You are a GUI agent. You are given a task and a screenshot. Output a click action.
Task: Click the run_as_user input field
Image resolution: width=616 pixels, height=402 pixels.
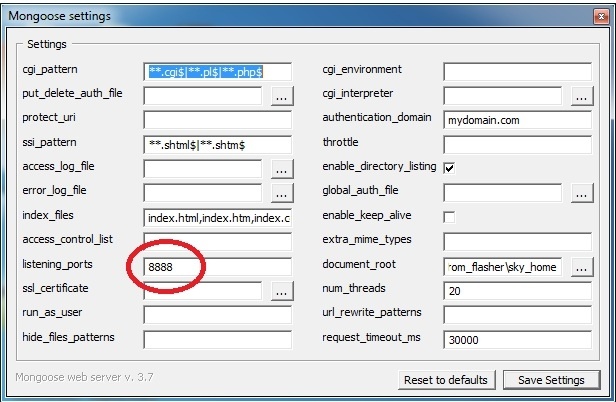tap(218, 315)
